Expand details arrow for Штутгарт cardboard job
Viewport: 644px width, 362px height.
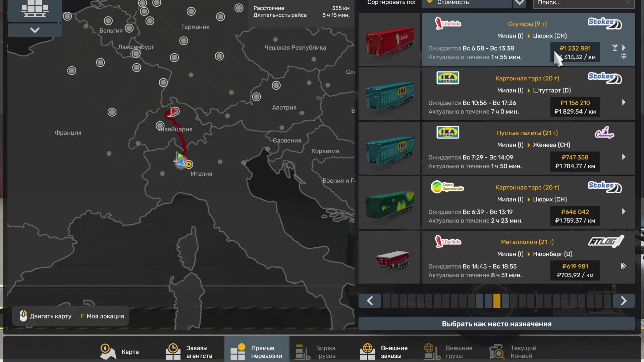click(x=624, y=102)
